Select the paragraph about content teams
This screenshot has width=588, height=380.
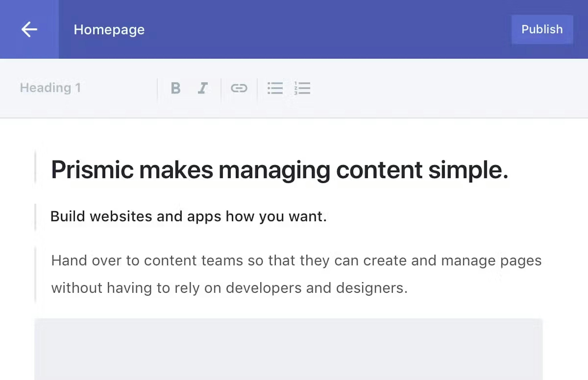[271, 274]
